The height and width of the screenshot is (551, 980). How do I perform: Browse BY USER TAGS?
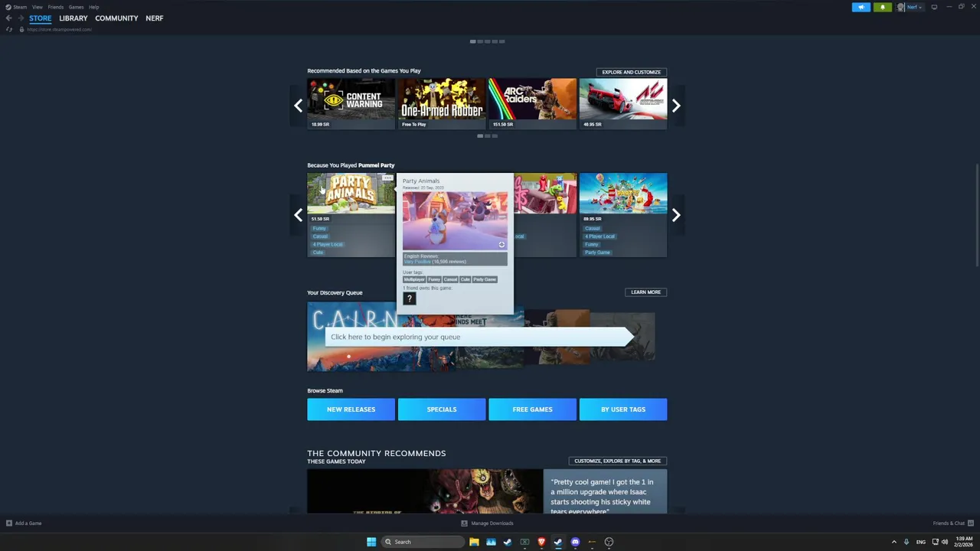point(623,409)
